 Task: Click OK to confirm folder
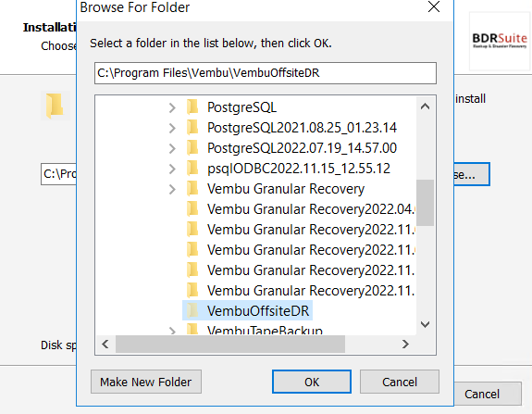tap(312, 382)
